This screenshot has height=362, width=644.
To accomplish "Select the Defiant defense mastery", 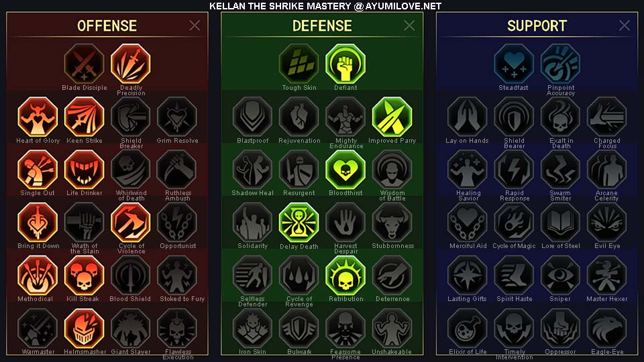I will [345, 64].
